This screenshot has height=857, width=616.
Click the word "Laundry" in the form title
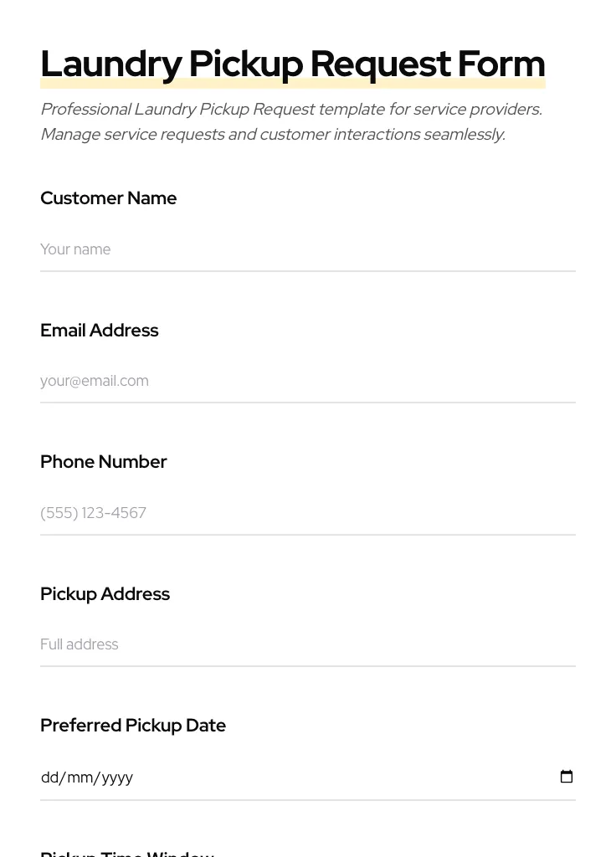(x=110, y=64)
